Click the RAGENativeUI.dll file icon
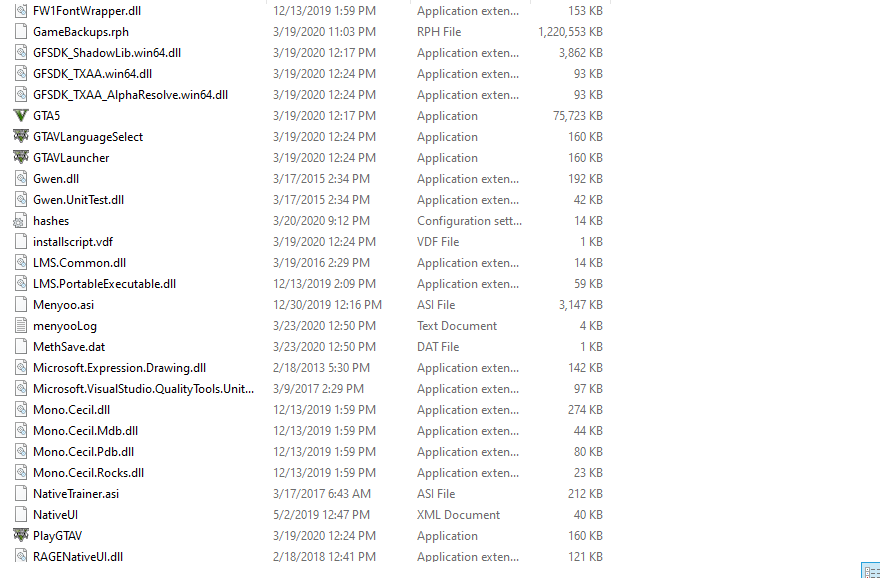This screenshot has height=578, width=880. tap(21, 556)
